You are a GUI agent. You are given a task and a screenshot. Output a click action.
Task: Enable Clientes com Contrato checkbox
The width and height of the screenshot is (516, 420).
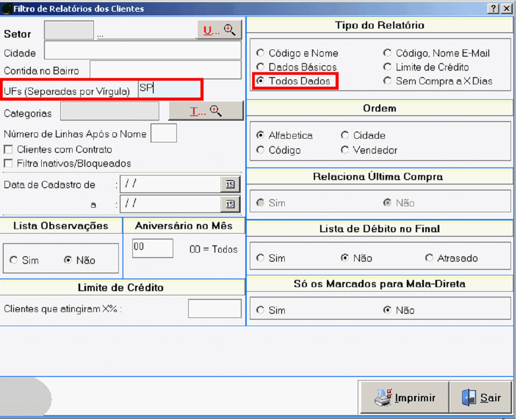click(x=8, y=150)
